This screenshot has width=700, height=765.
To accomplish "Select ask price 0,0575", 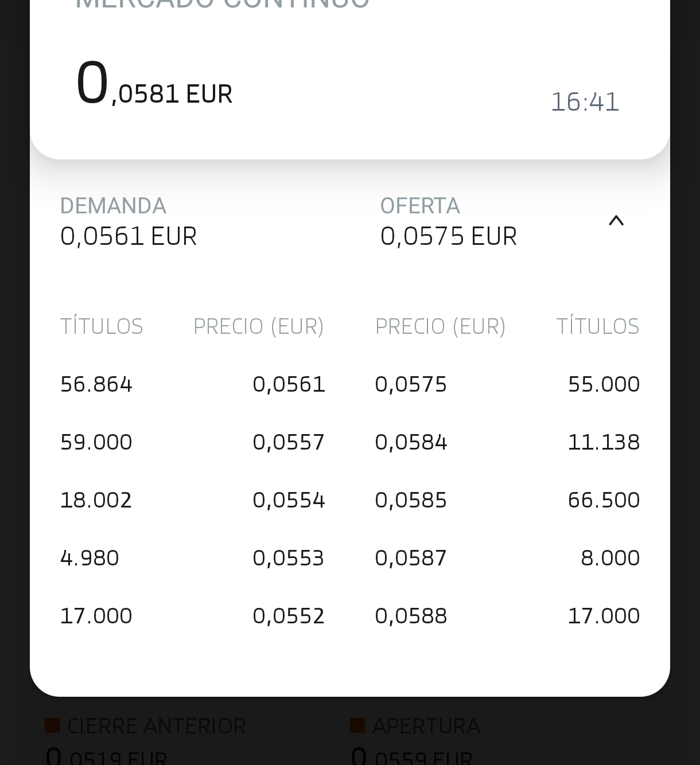I will [x=411, y=384].
